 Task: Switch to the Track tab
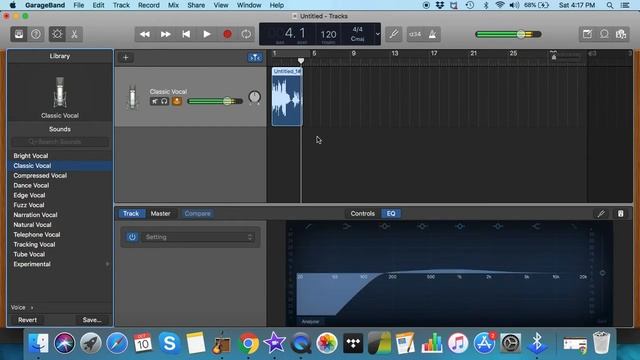(131, 213)
